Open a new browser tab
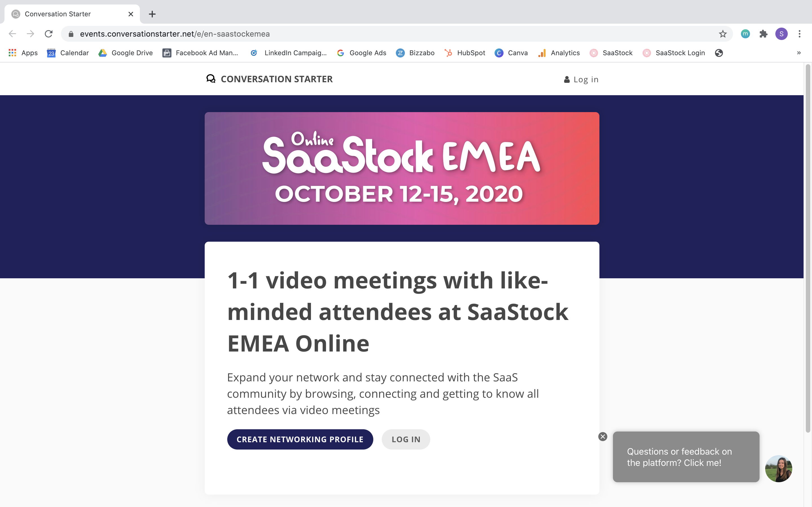This screenshot has width=812, height=507. (x=152, y=14)
